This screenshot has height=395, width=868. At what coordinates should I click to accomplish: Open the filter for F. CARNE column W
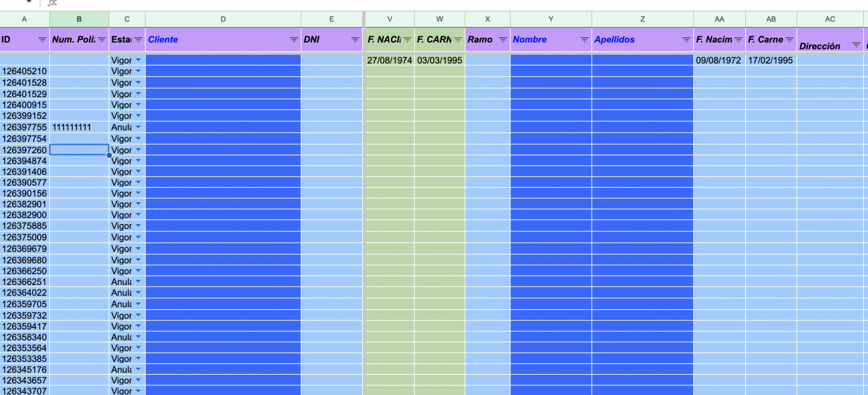[458, 40]
